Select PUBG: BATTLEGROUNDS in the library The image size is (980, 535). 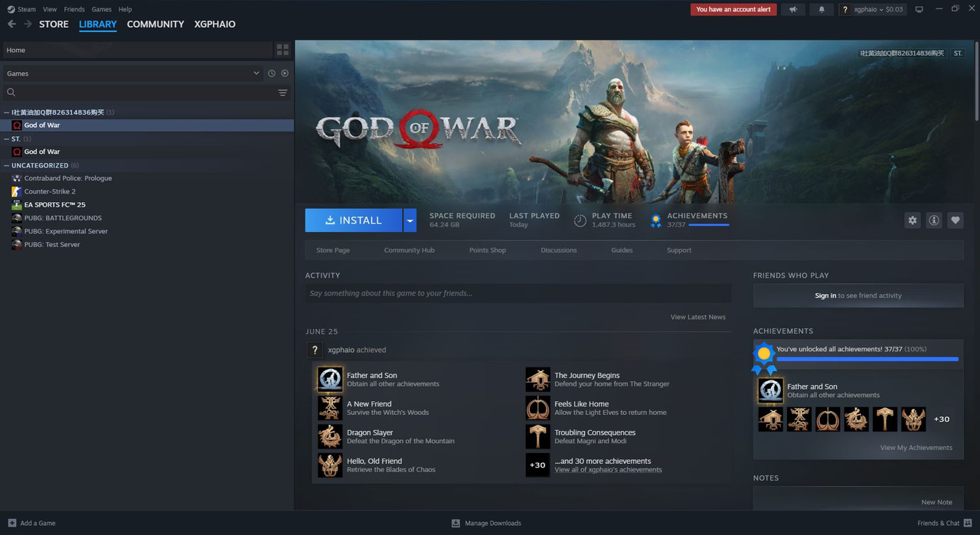coord(63,218)
